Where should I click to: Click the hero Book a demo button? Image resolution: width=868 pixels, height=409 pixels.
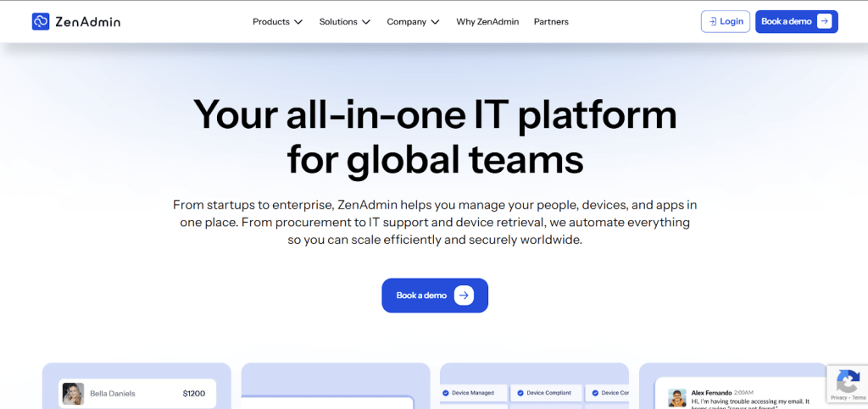pyautogui.click(x=435, y=296)
